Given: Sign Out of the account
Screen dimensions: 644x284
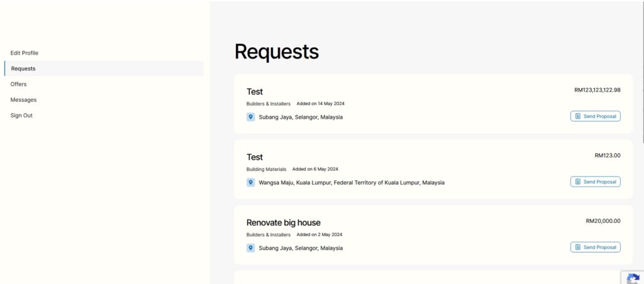Looking at the screenshot, I should pyautogui.click(x=21, y=116).
